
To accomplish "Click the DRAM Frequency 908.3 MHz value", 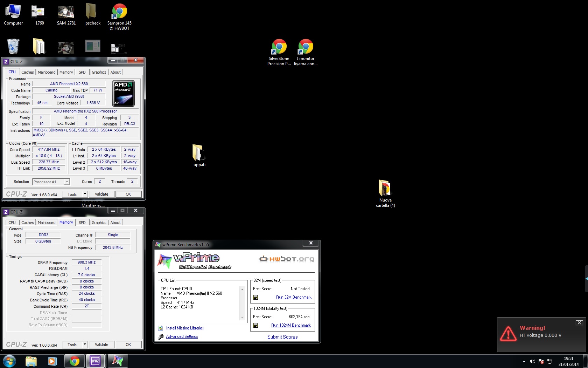I will (86, 262).
